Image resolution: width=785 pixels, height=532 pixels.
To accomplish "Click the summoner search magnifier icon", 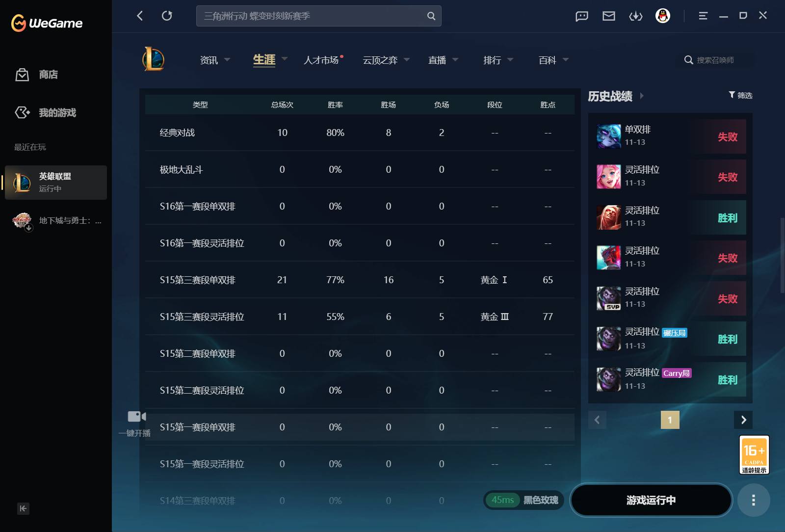I will pos(689,60).
